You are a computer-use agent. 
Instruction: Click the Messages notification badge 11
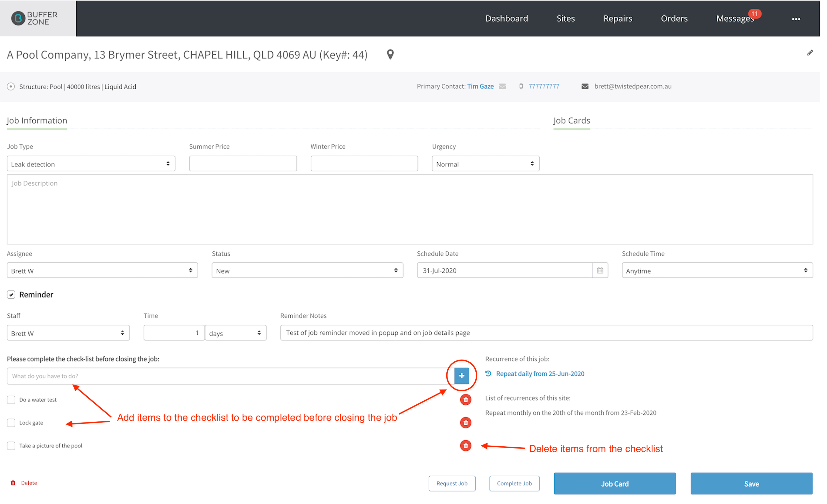(x=754, y=14)
